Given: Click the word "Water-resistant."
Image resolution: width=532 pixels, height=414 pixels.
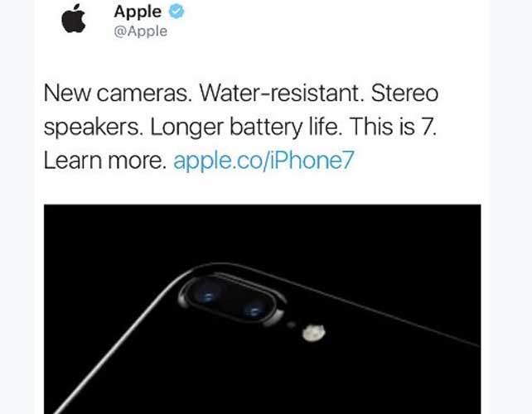Looking at the screenshot, I should pos(281,93).
